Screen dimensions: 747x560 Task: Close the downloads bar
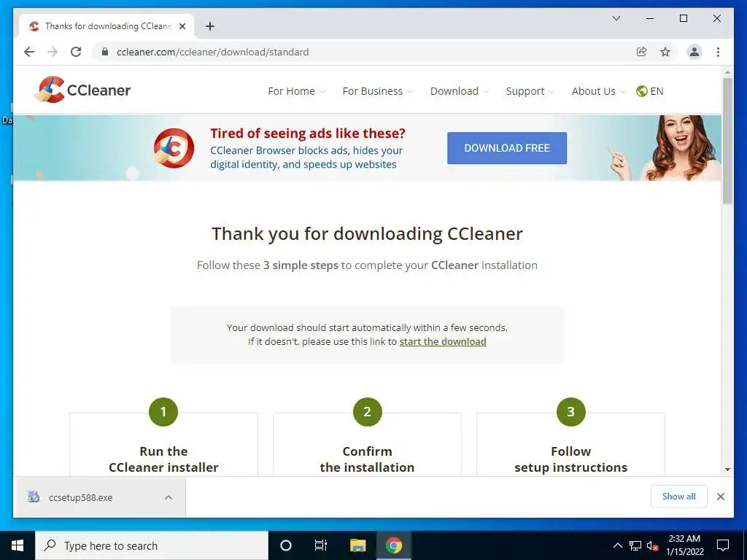(x=720, y=497)
